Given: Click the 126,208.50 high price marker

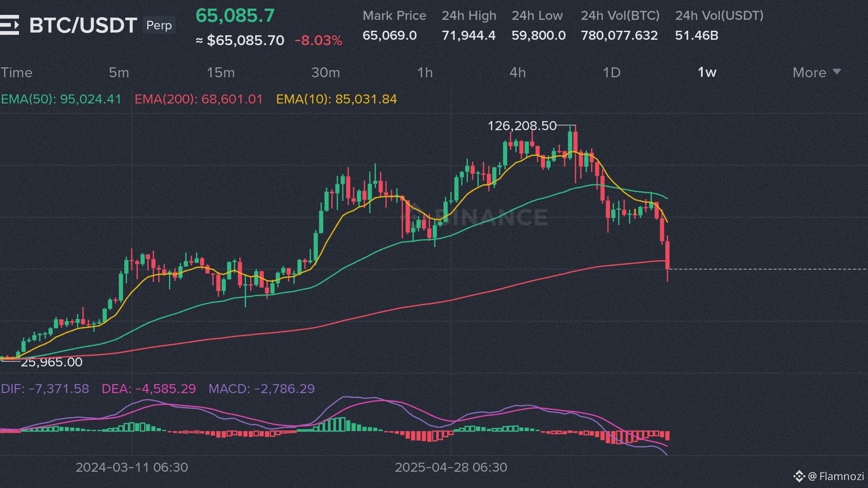Looking at the screenshot, I should click(522, 126).
